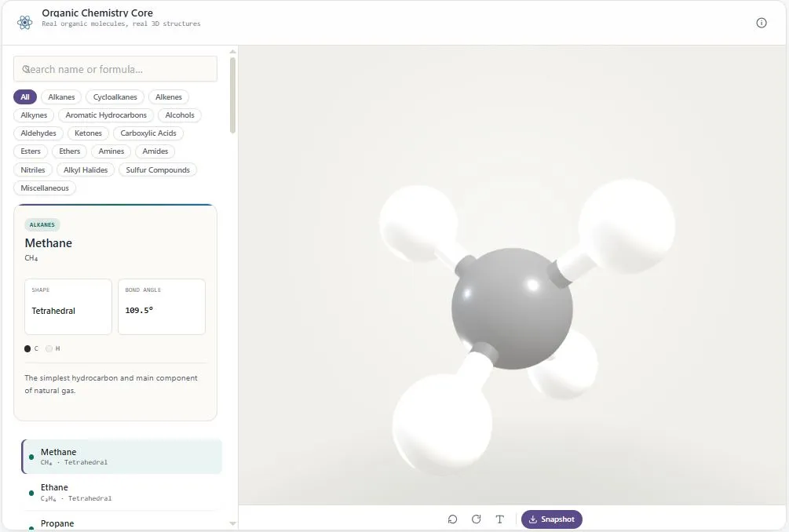
Task: Filter by Alcohols
Action: [180, 115]
